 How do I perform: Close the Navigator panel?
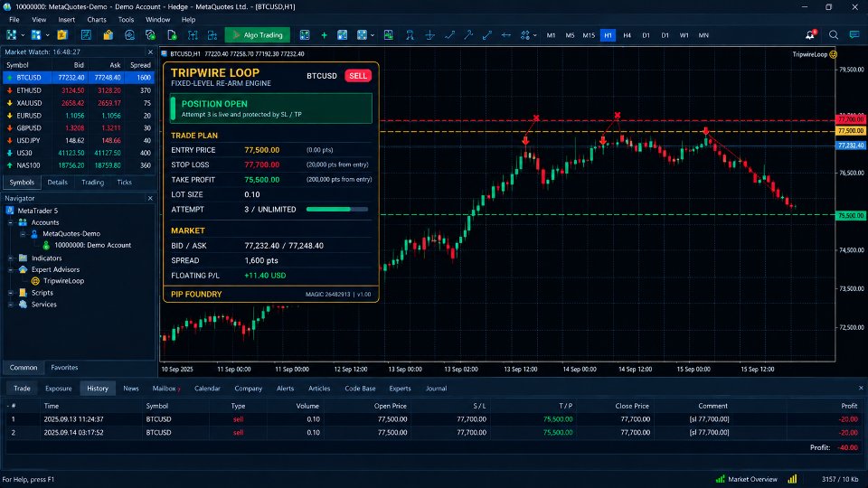click(150, 198)
